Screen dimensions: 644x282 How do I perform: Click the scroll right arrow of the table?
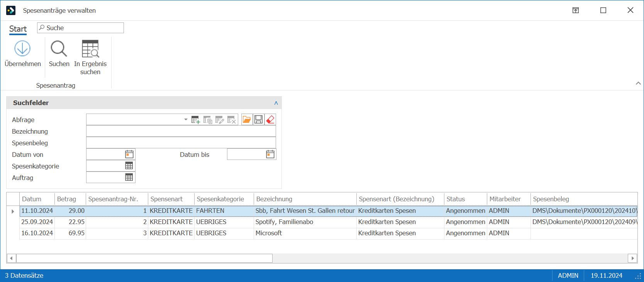pyautogui.click(x=632, y=258)
